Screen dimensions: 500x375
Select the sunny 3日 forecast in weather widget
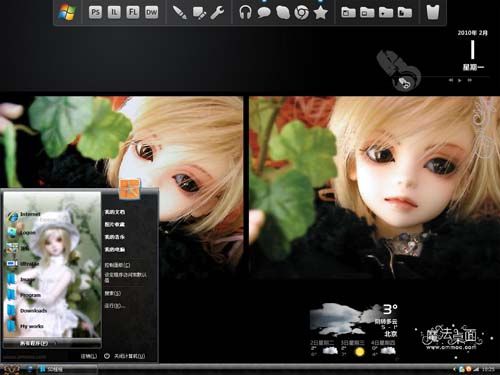[x=353, y=348]
